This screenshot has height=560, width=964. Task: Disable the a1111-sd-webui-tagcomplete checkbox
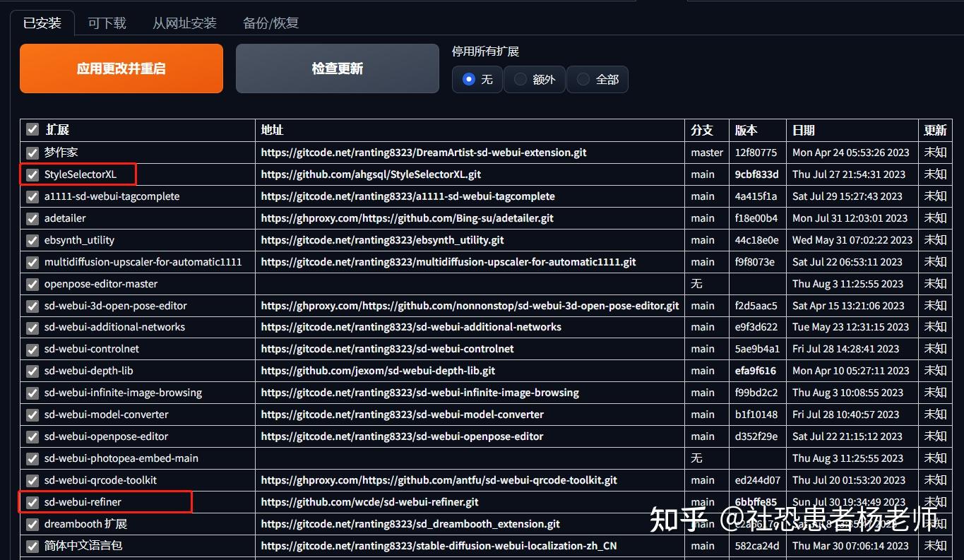tap(32, 196)
